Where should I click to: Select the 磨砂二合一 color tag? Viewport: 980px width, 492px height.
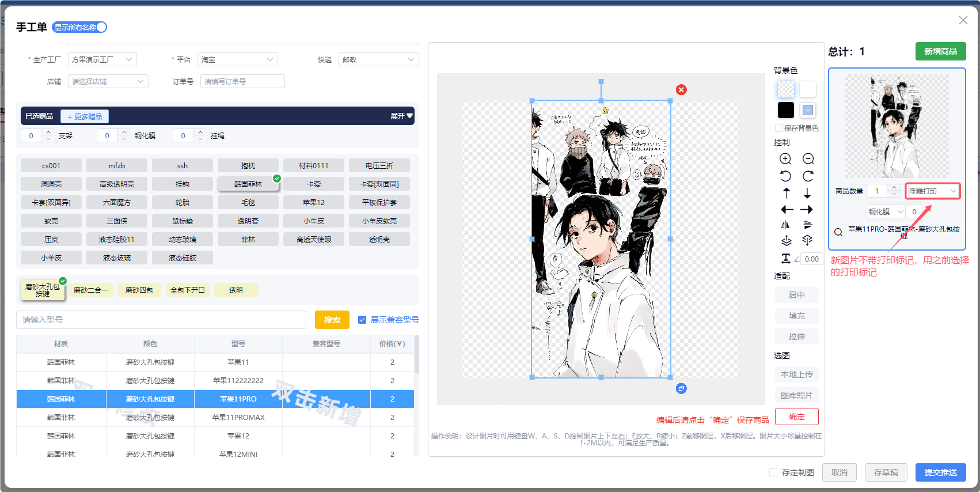coord(91,290)
